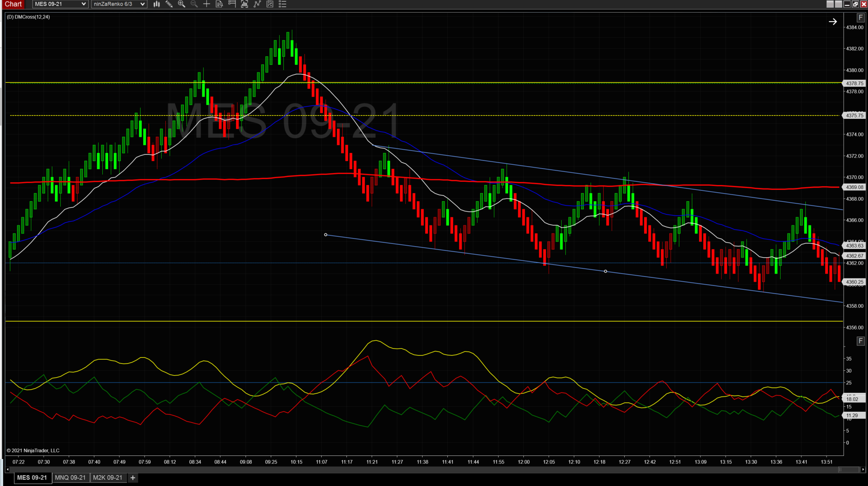Click the 18.02 indicator value marker
This screenshot has height=486, width=868.
coord(854,399)
